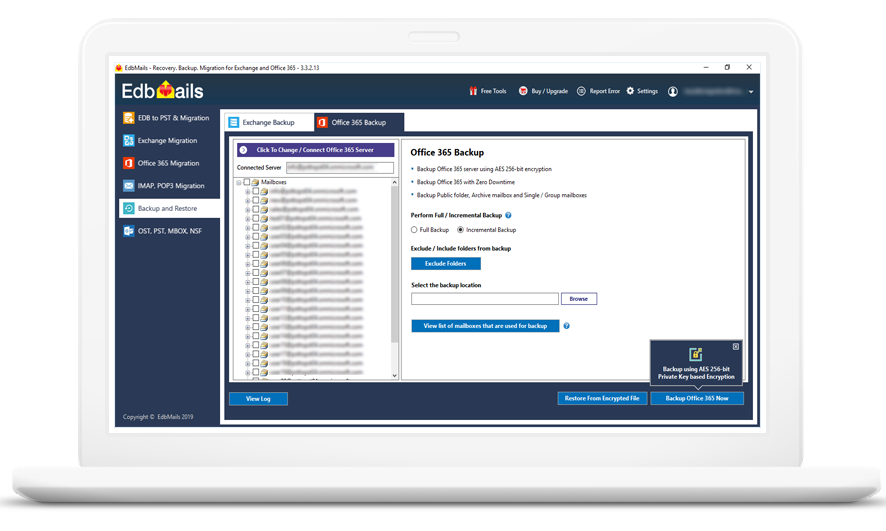Collapse the Mailboxes tree root node
886x531 pixels.
[x=239, y=182]
